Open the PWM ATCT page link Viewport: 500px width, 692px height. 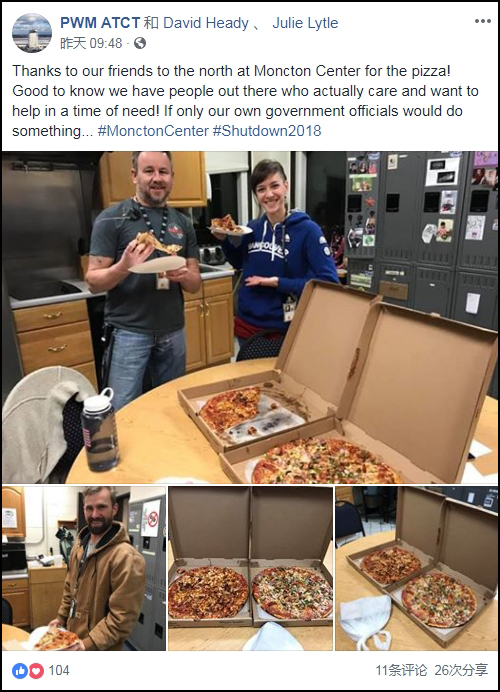[100, 23]
